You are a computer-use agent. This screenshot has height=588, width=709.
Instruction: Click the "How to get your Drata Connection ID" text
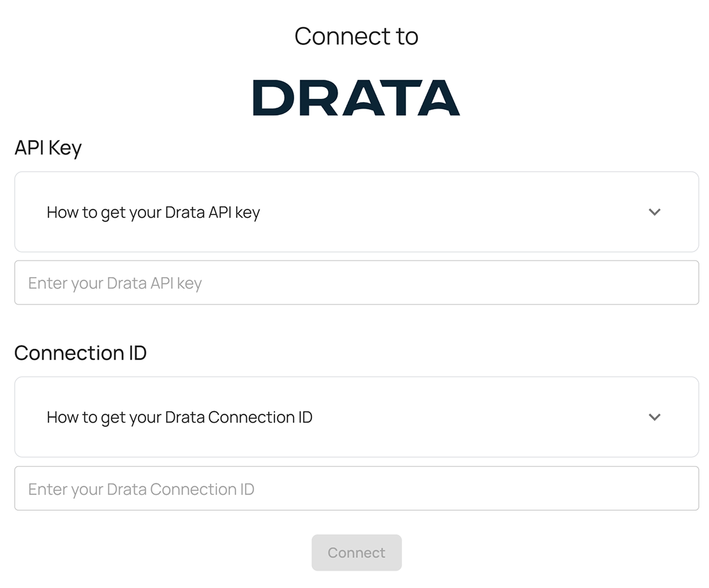(179, 418)
